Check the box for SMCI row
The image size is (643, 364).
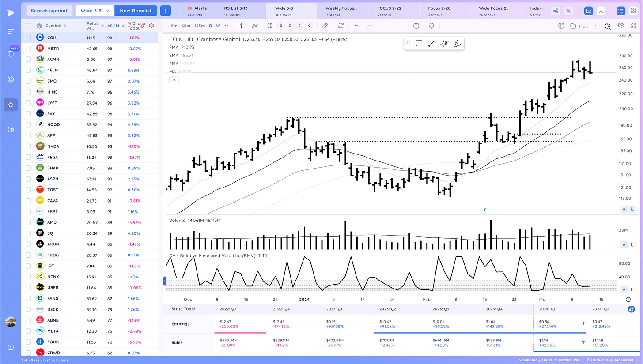point(29,81)
